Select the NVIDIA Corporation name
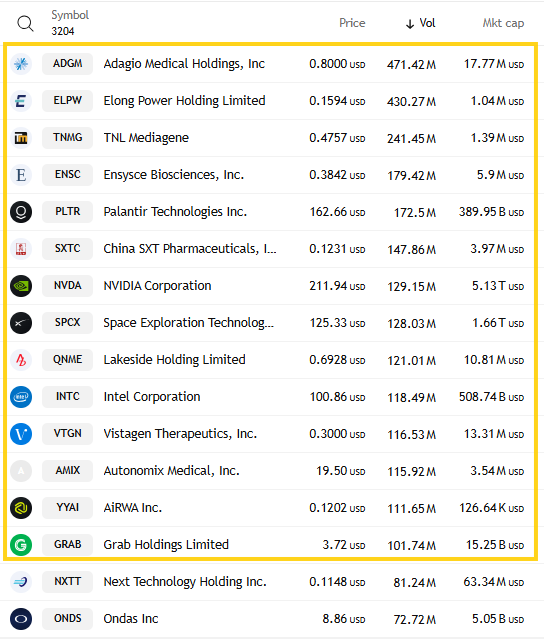This screenshot has height=639, width=544. tap(157, 286)
